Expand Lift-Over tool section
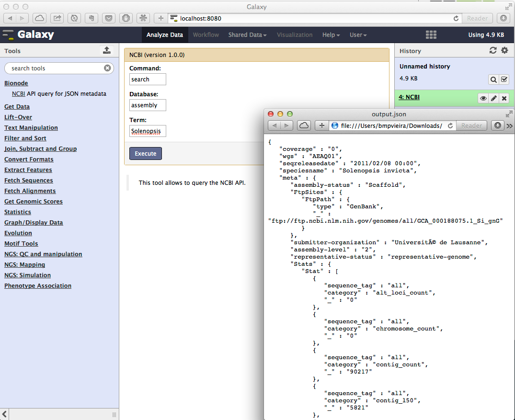This screenshot has width=515, height=420. point(18,117)
